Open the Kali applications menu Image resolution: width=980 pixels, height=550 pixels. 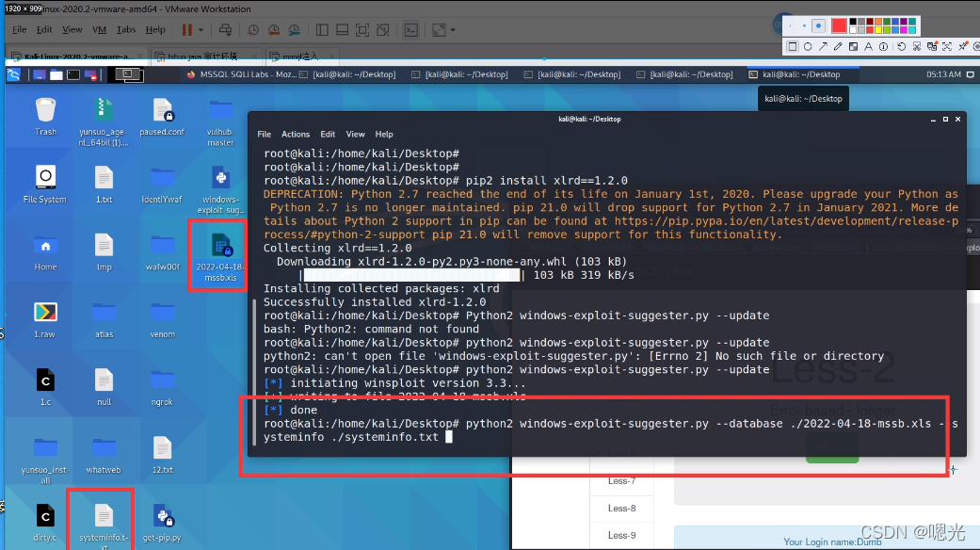click(13, 74)
